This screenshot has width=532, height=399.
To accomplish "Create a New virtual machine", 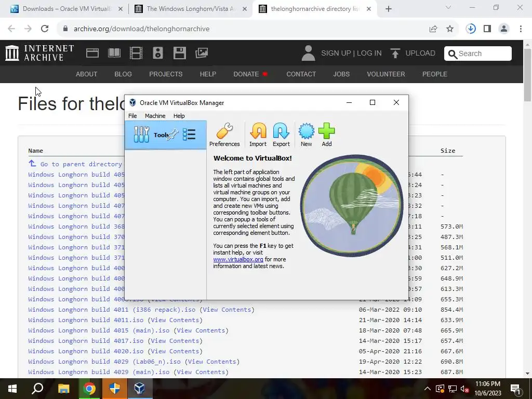I will (x=306, y=135).
